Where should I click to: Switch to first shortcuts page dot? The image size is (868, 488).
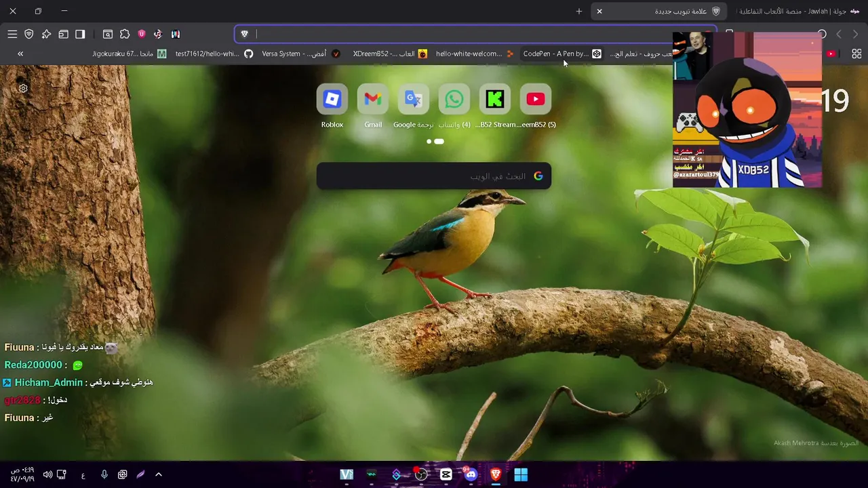[429, 142]
